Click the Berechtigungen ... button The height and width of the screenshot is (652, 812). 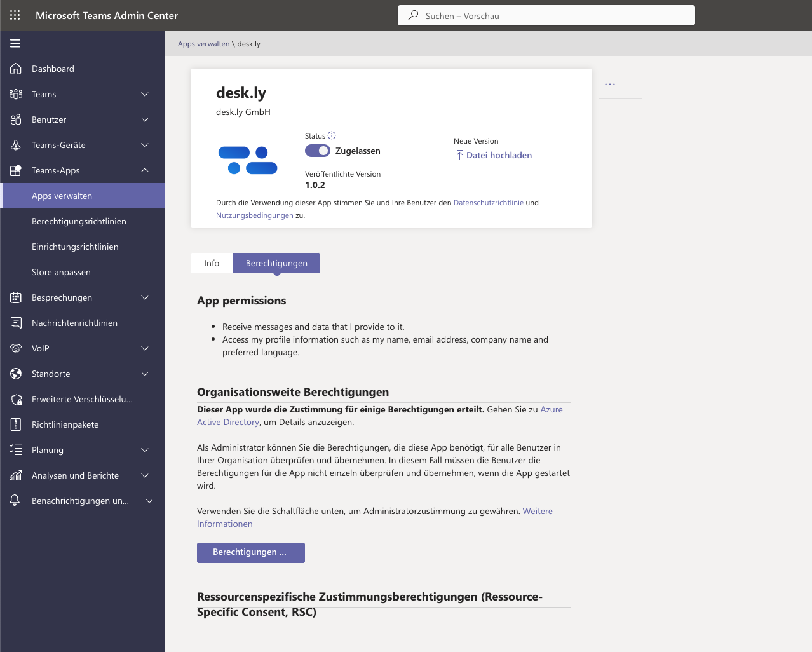251,552
